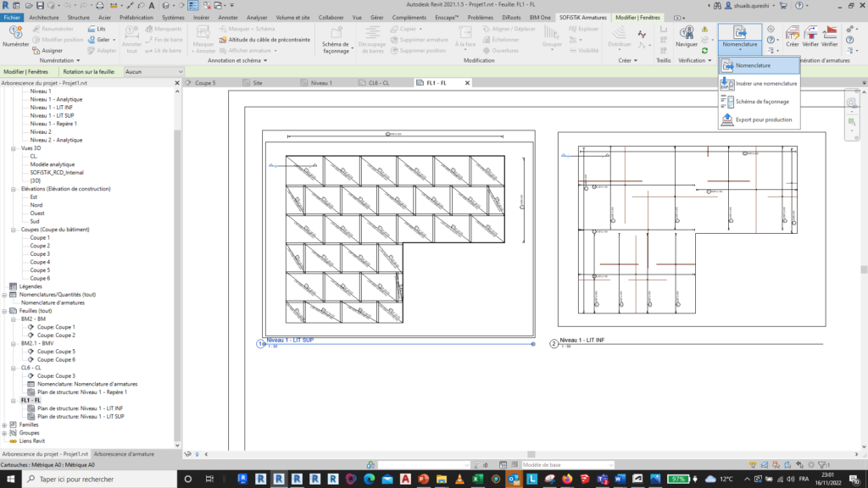Viewport: 868px width, 488px height.
Task: Choose Export pour production from dropdown
Action: click(763, 119)
